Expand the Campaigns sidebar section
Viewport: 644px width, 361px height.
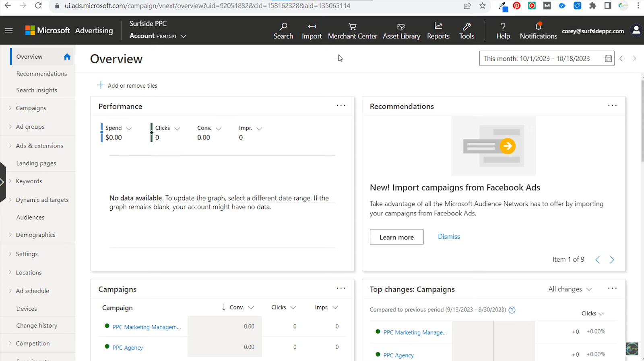click(x=10, y=108)
